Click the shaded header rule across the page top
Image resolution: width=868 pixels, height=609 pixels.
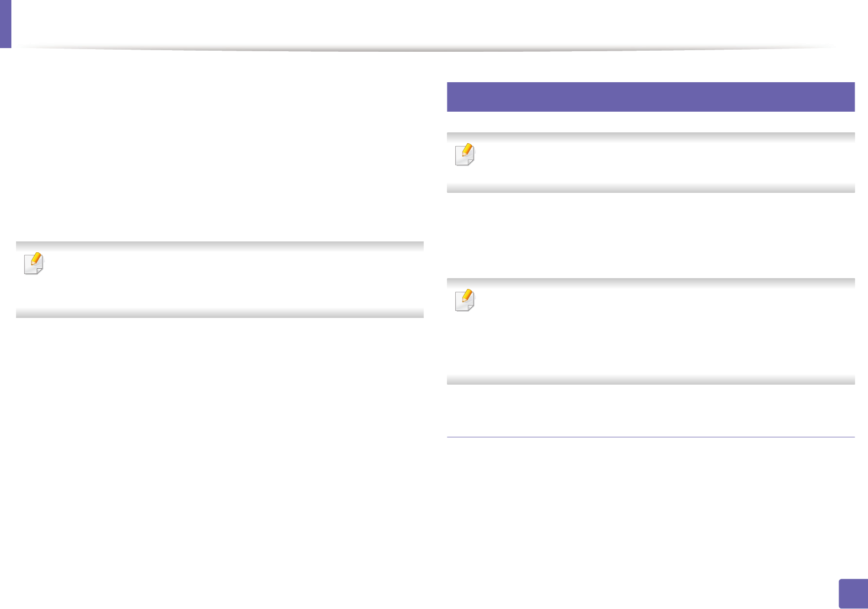(424, 49)
